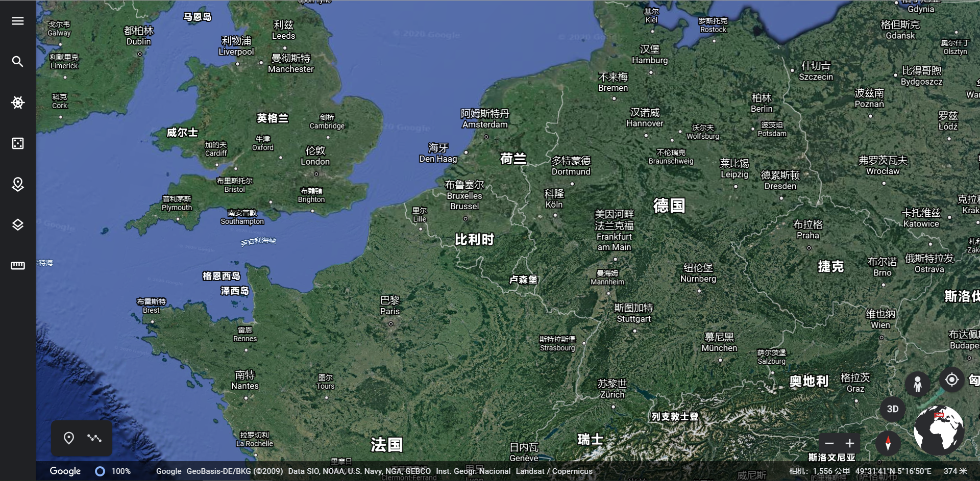Image resolution: width=980 pixels, height=481 pixels.
Task: Open the hamburger main menu
Action: (x=18, y=21)
